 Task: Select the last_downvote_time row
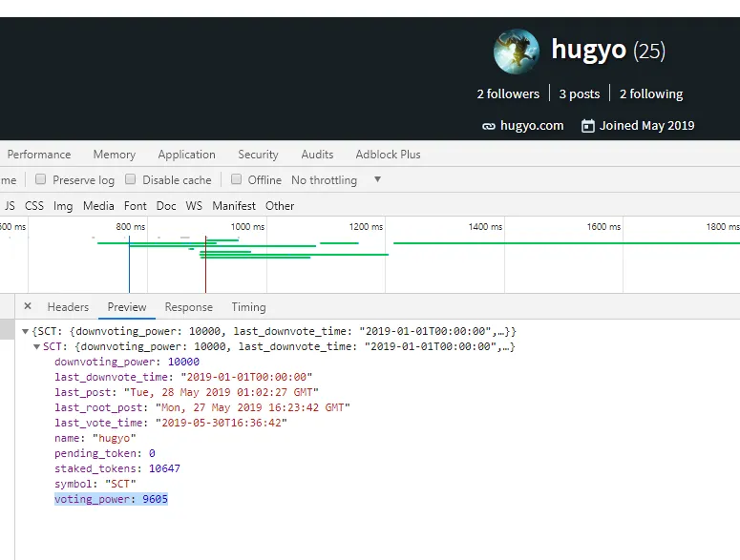[x=183, y=377]
